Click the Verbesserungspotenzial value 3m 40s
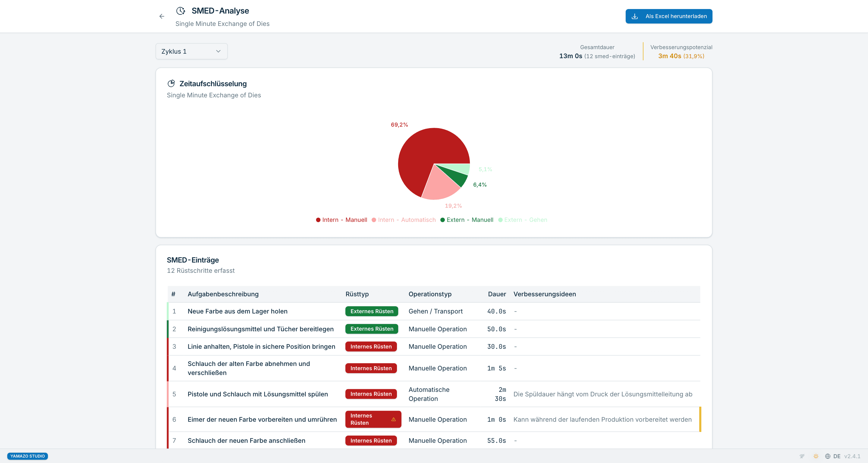The width and height of the screenshot is (868, 463). (669, 56)
